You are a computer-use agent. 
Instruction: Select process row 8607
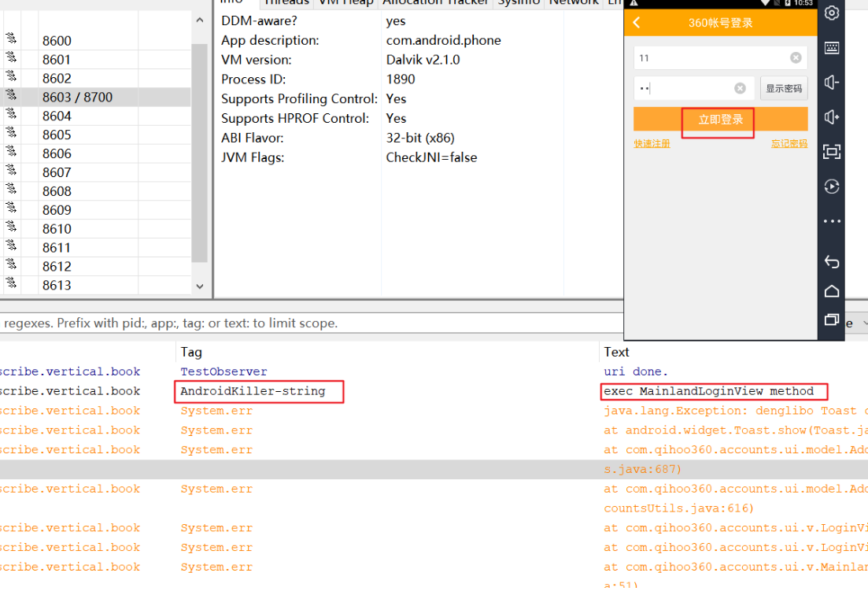(95, 172)
